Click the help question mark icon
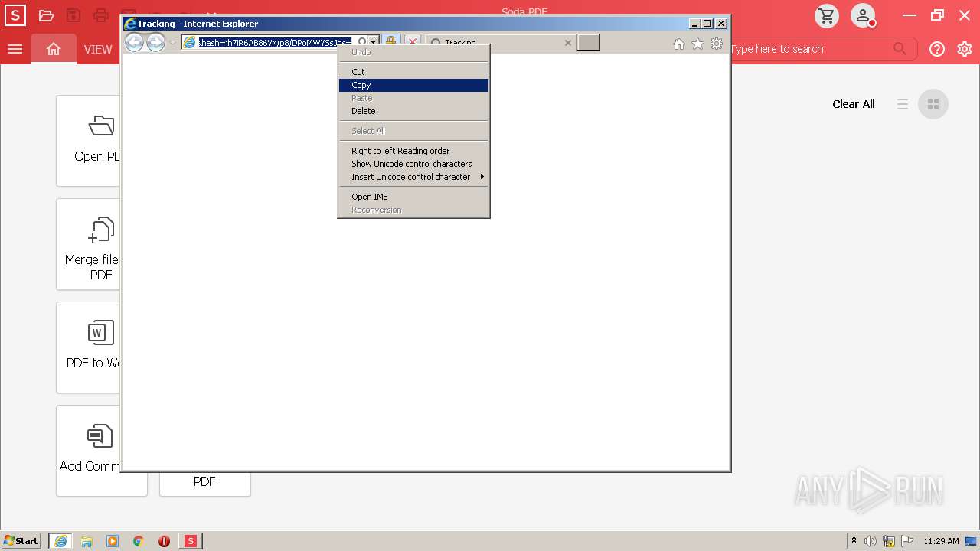This screenshot has height=551, width=980. pos(937,49)
